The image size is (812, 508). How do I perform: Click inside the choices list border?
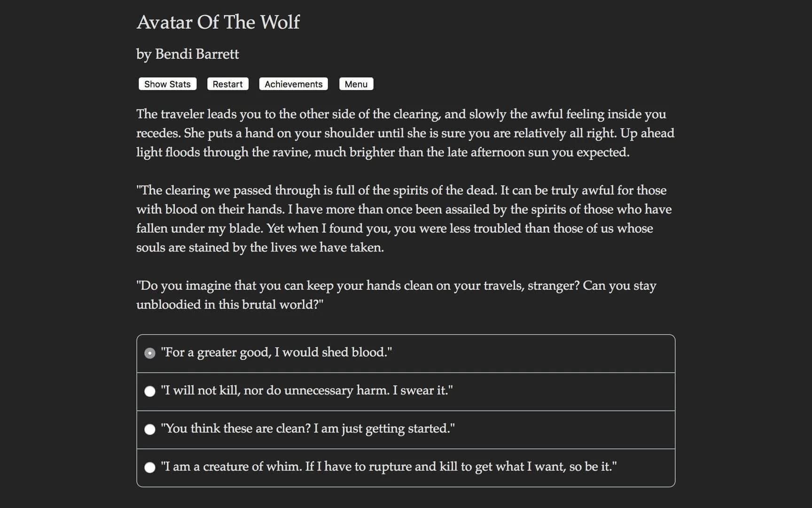405,409
